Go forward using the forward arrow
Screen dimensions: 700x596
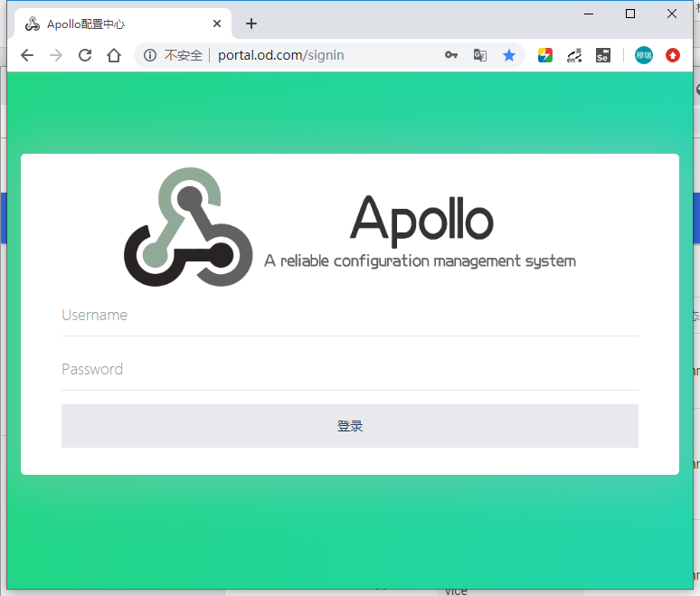pyautogui.click(x=56, y=55)
